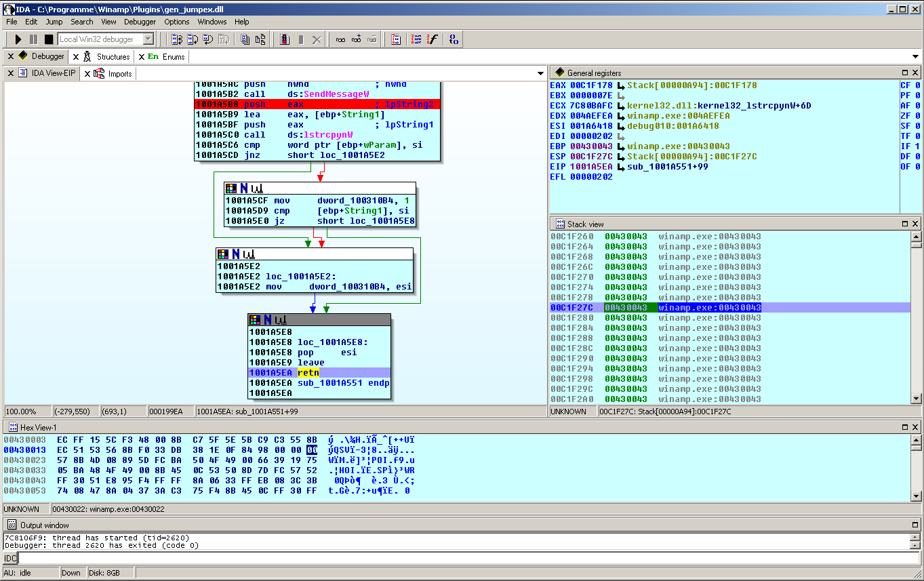Toggle the CF flag value

click(x=918, y=85)
